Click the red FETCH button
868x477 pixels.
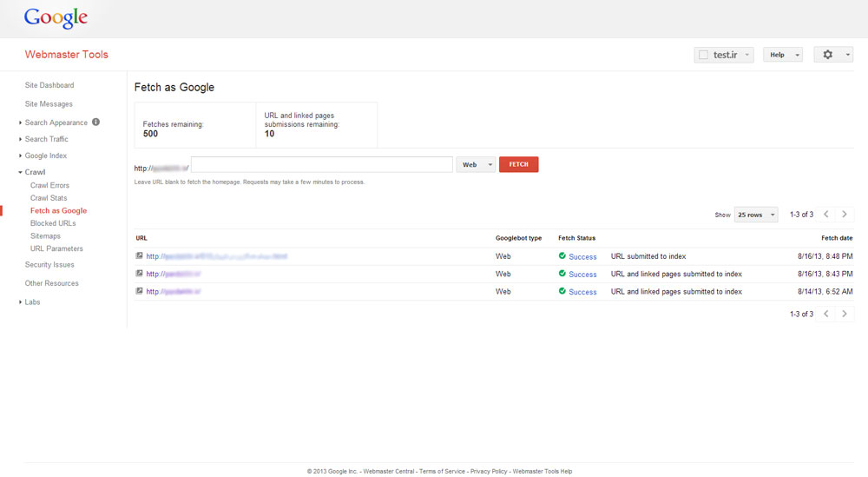coord(519,164)
